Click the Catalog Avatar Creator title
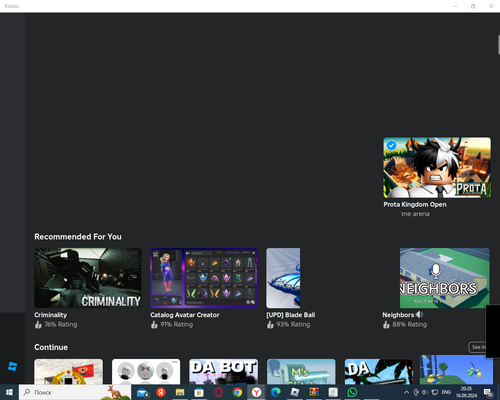500x400 pixels. (185, 315)
